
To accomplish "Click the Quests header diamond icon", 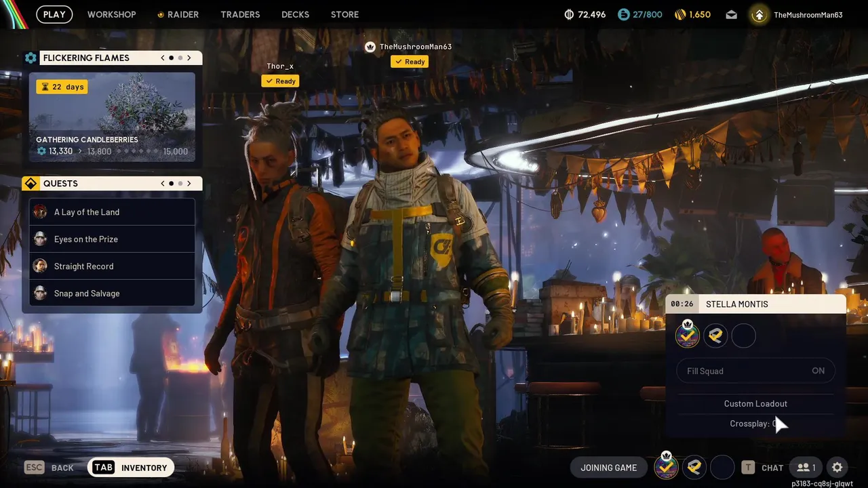I will click(x=31, y=184).
